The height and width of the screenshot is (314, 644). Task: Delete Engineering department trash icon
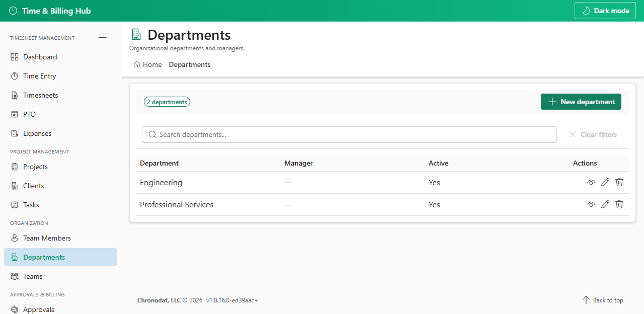click(x=619, y=182)
